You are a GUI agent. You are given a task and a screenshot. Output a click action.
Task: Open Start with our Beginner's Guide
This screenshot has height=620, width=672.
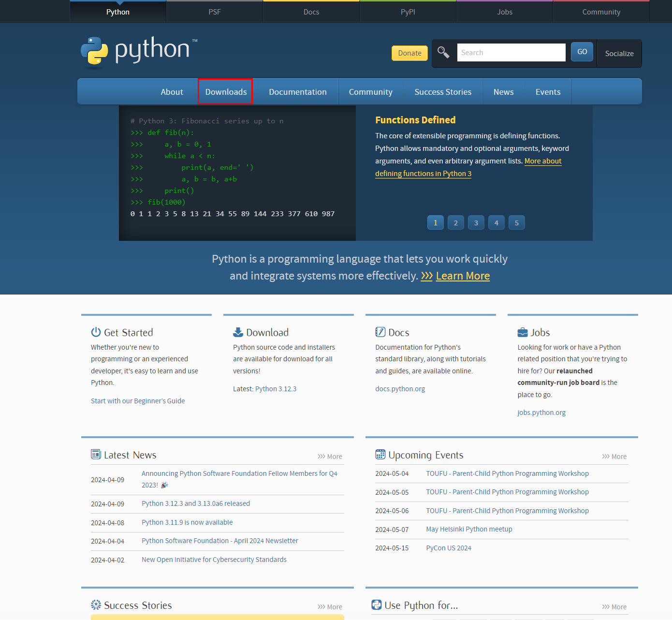click(x=138, y=401)
